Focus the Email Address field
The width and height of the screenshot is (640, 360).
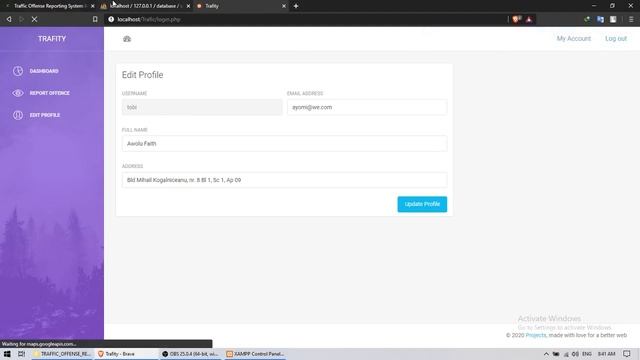click(x=367, y=107)
